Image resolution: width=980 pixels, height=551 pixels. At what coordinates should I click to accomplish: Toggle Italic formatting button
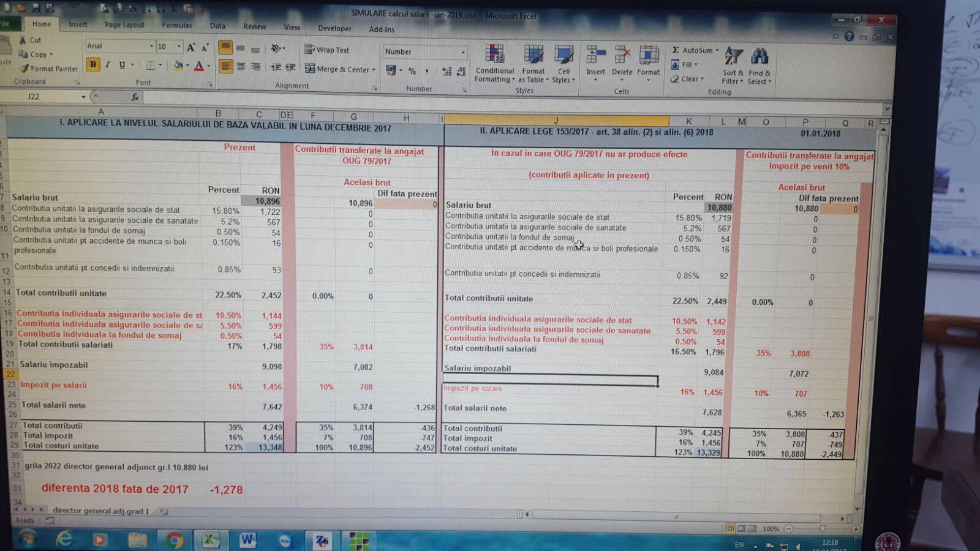[108, 65]
